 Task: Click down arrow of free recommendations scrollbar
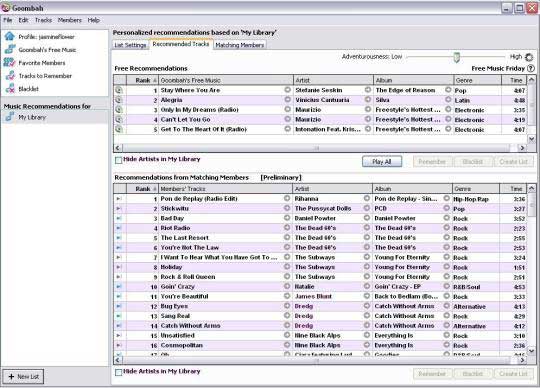[x=531, y=139]
